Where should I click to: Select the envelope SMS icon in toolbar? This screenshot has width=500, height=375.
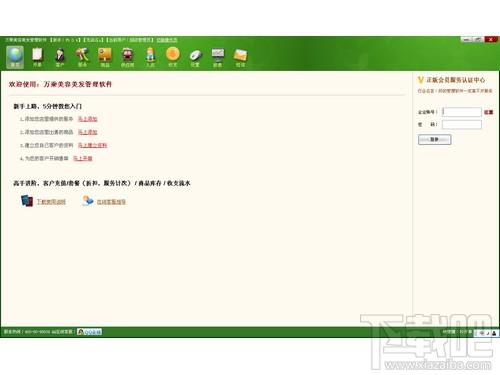point(240,57)
